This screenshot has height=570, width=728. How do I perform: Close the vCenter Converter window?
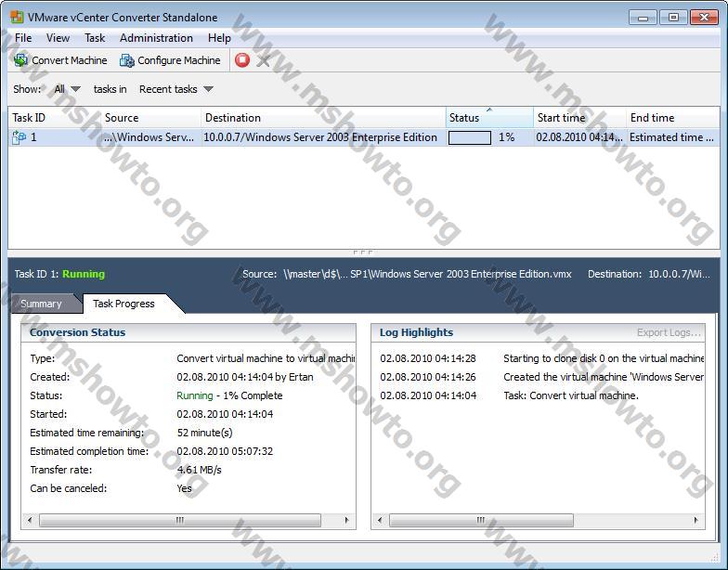point(704,18)
